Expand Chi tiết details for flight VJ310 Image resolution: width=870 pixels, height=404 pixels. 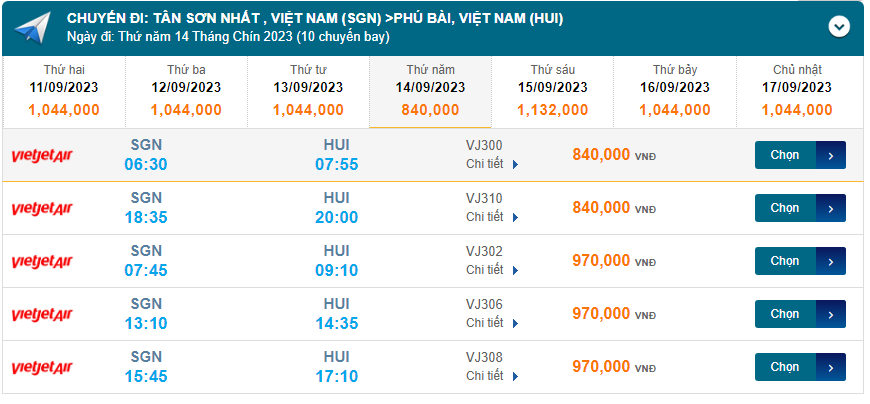click(x=492, y=217)
